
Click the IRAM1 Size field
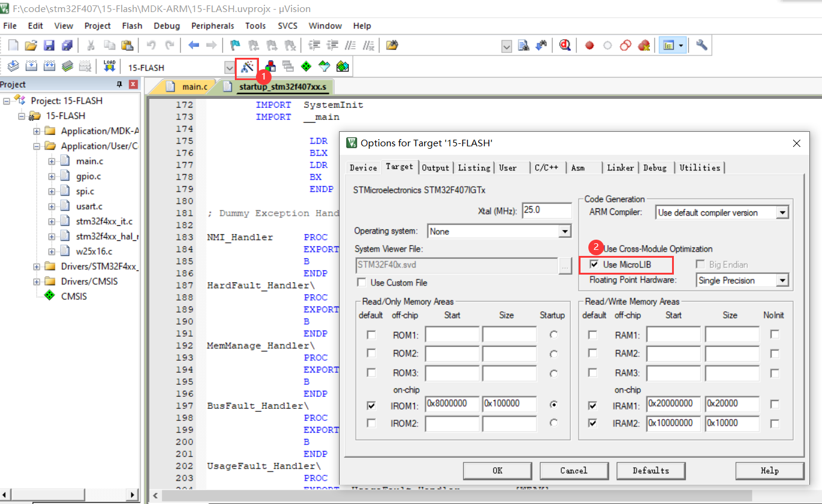coord(732,404)
